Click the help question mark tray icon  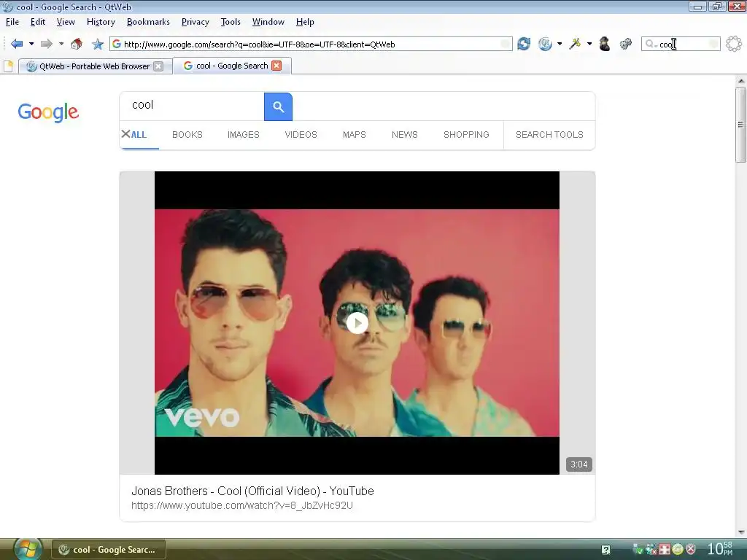pyautogui.click(x=606, y=550)
